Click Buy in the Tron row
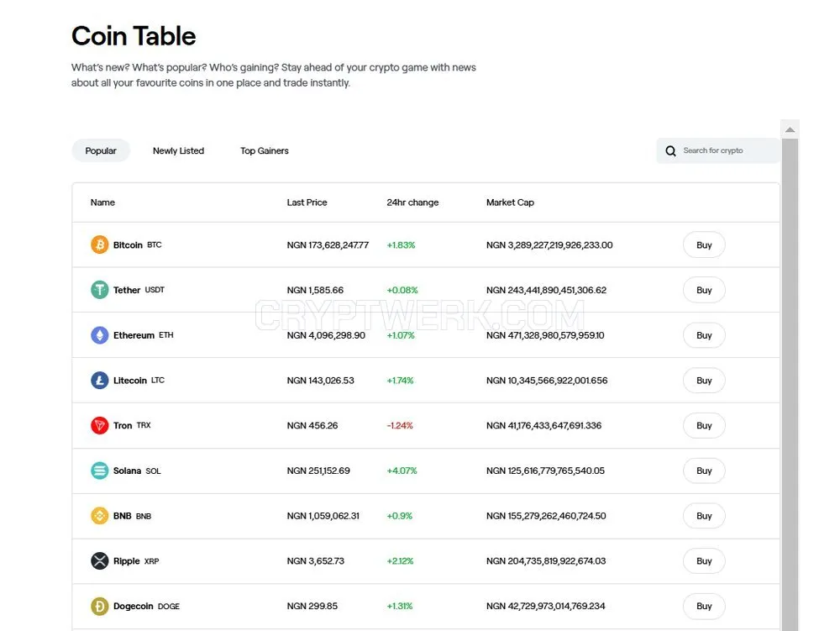 704,425
